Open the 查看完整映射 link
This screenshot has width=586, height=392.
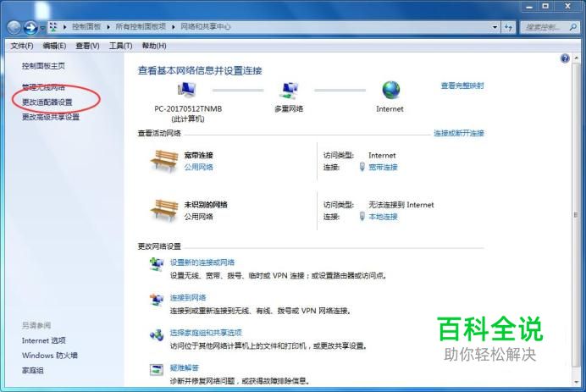(462, 86)
